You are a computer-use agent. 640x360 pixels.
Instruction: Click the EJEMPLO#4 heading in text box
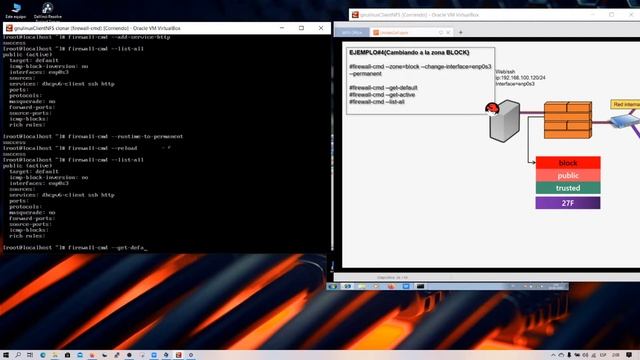pos(409,53)
